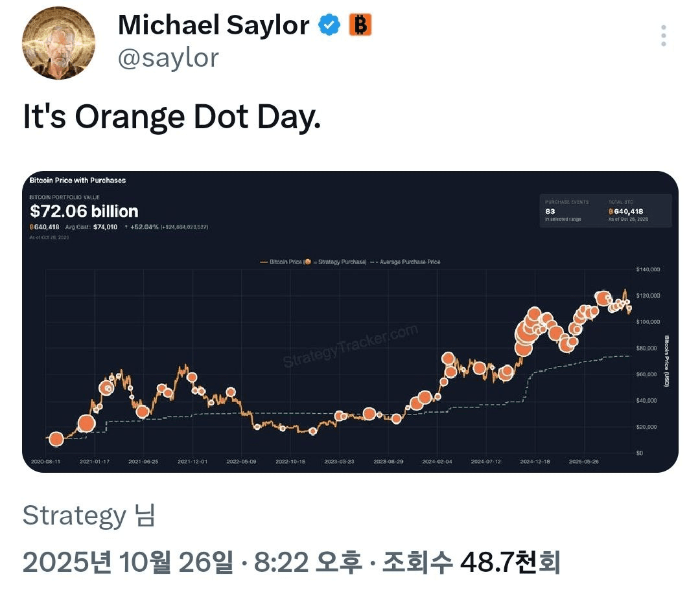Click the blue verified checkmark badge

tap(329, 25)
